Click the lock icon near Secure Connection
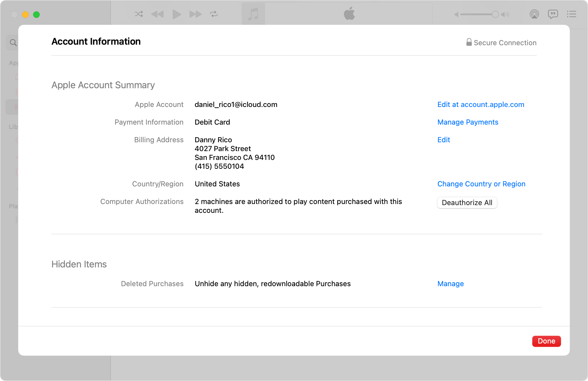Image resolution: width=588 pixels, height=381 pixels. [468, 42]
